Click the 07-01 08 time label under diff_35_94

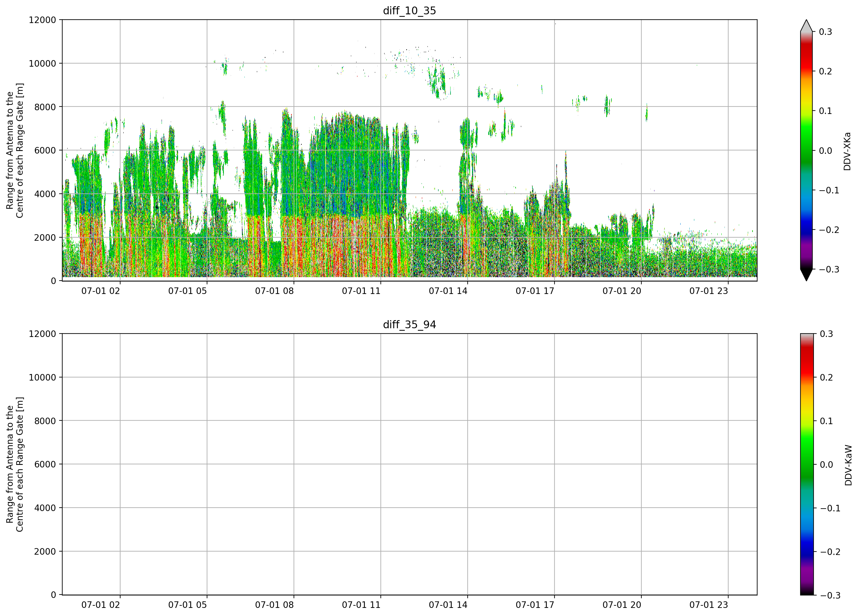pyautogui.click(x=274, y=605)
